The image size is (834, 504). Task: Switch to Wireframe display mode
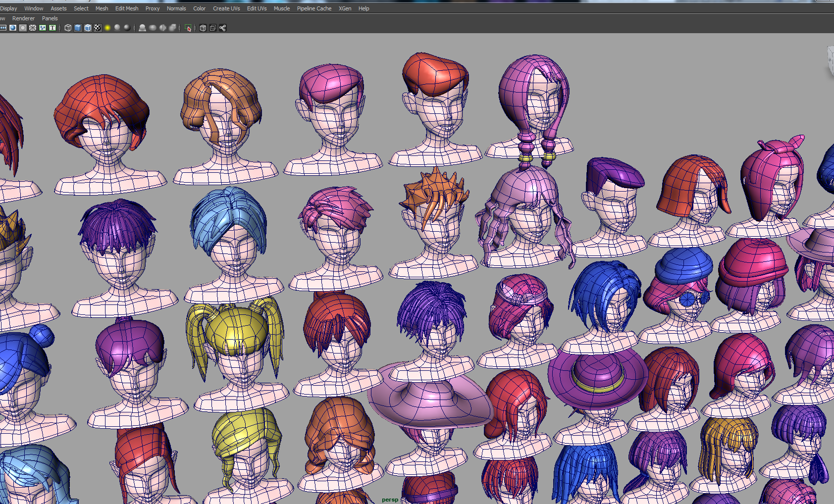pyautogui.click(x=68, y=28)
